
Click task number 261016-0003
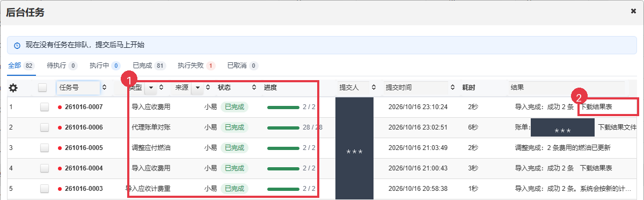pyautogui.click(x=84, y=189)
